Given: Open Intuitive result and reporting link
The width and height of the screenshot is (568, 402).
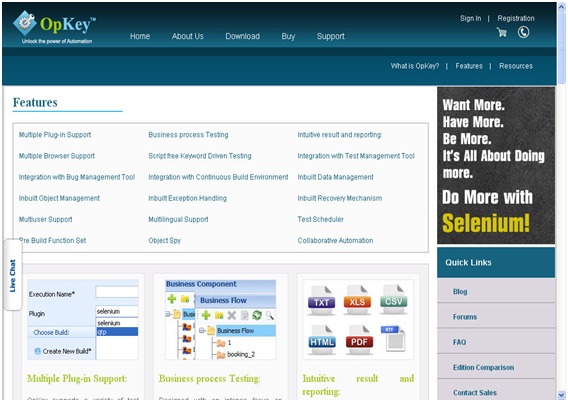Looking at the screenshot, I should [x=340, y=135].
